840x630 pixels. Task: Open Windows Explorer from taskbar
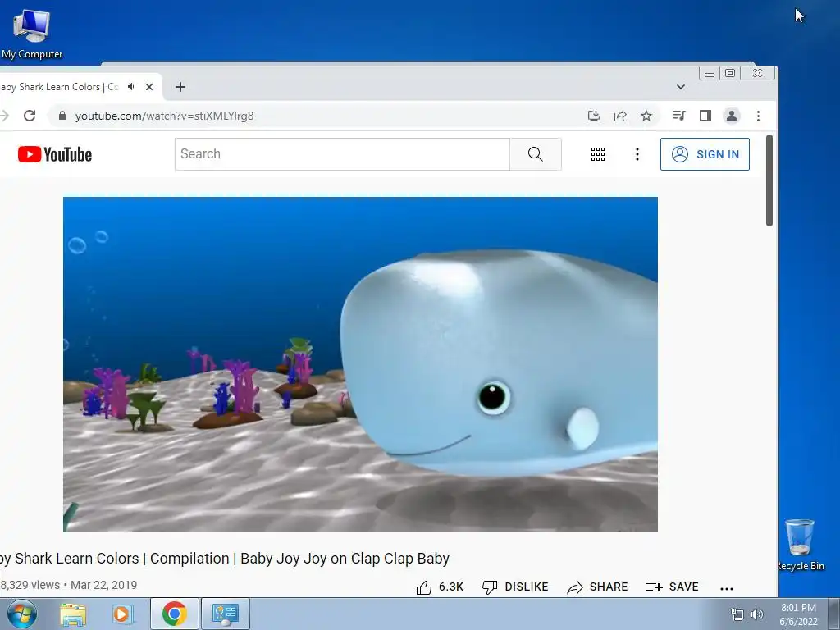coord(73,614)
